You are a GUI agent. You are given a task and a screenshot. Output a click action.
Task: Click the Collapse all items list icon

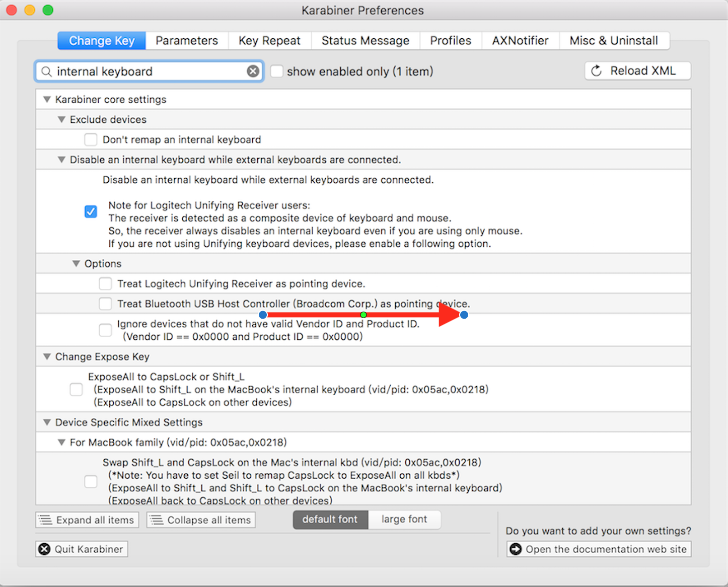pyautogui.click(x=157, y=520)
